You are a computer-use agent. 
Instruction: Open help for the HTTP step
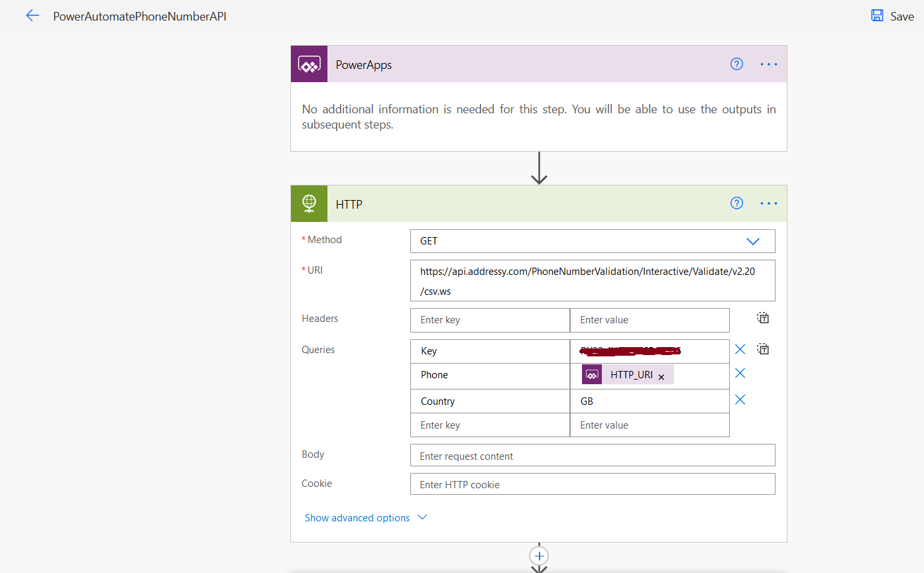(x=736, y=203)
